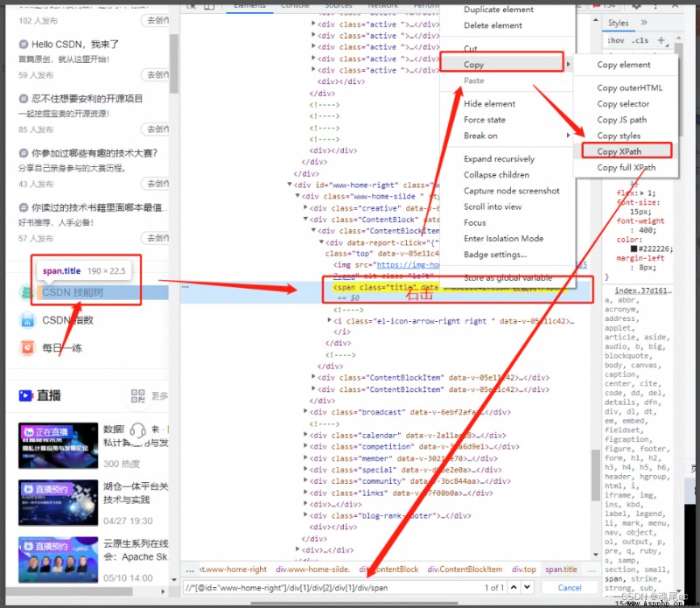Click the more tabs chevron beside Styles
The height and width of the screenshot is (608, 700).
click(x=644, y=23)
